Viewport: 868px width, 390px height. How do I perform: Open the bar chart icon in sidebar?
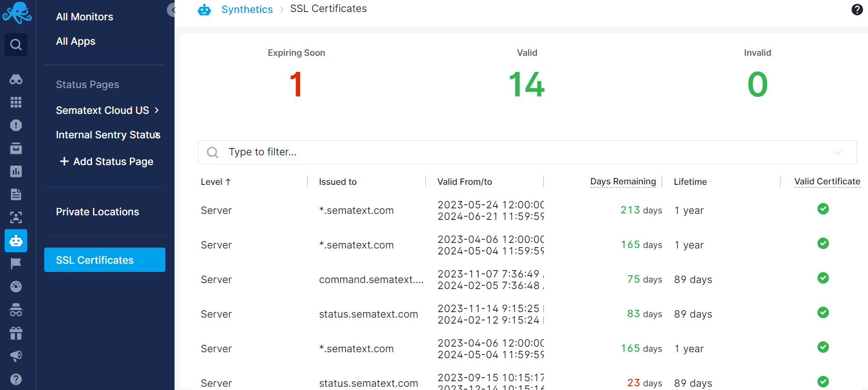click(x=16, y=171)
